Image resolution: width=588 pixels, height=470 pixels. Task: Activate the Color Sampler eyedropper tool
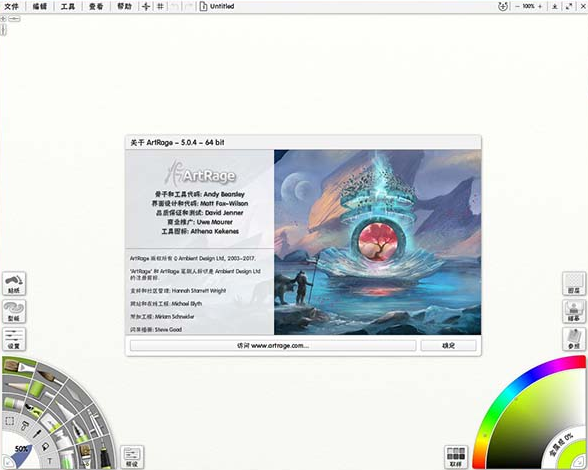point(37,434)
